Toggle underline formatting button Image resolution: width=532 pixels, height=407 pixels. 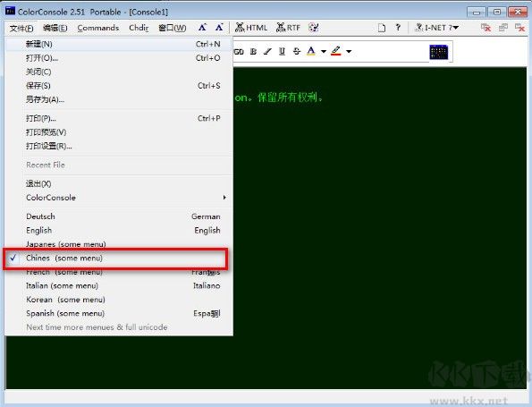(x=282, y=52)
